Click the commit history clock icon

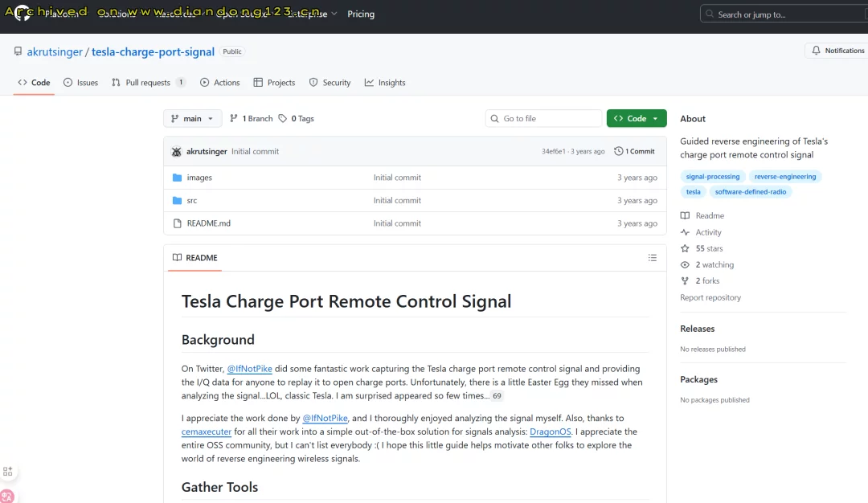tap(619, 151)
